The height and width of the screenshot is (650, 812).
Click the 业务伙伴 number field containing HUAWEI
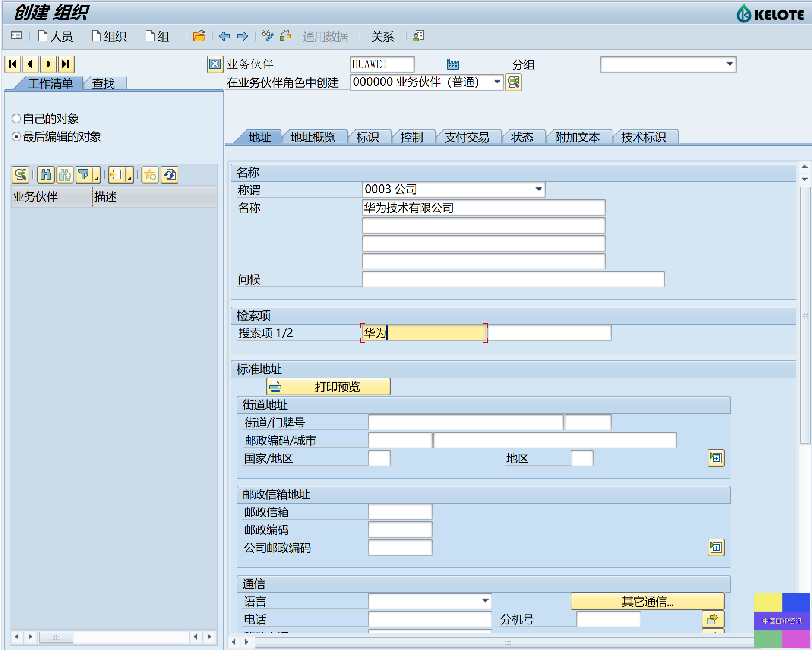pos(382,64)
